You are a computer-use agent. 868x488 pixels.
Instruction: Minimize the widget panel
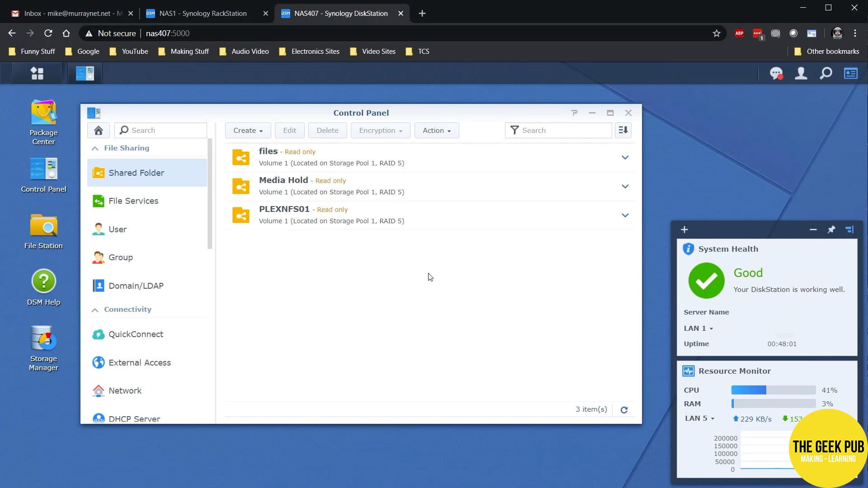(813, 230)
